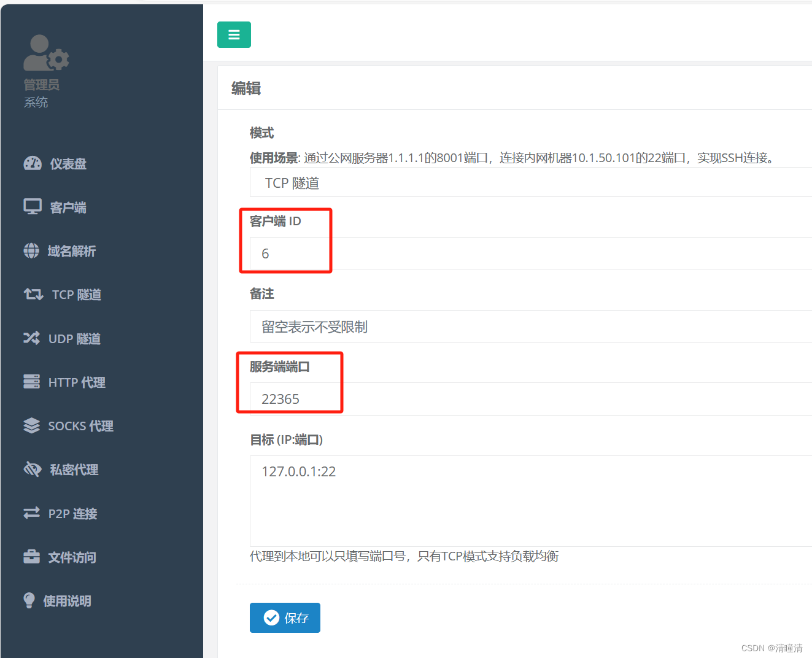
Task: Open the mode dropdown showing TCP 隧道
Action: pos(531,183)
